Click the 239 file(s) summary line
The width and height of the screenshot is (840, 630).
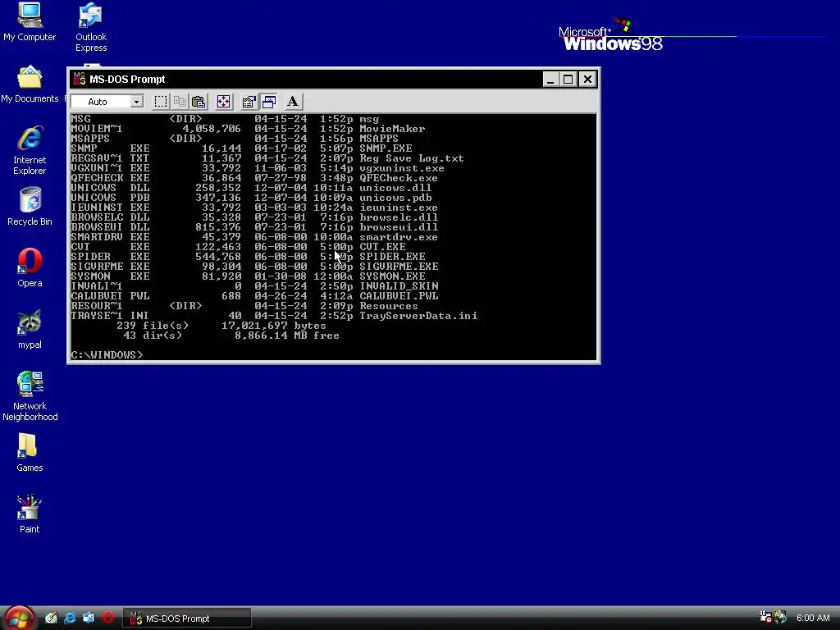tap(221, 326)
